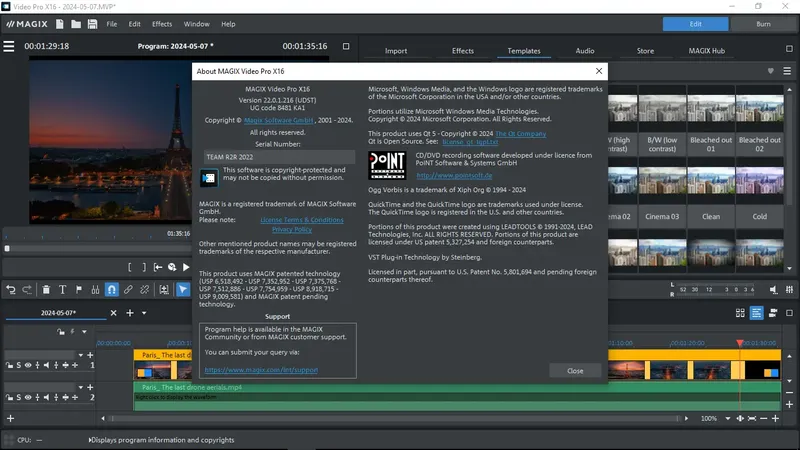This screenshot has width=800, height=450.
Task: Set range end bracket marker
Action: click(144, 267)
